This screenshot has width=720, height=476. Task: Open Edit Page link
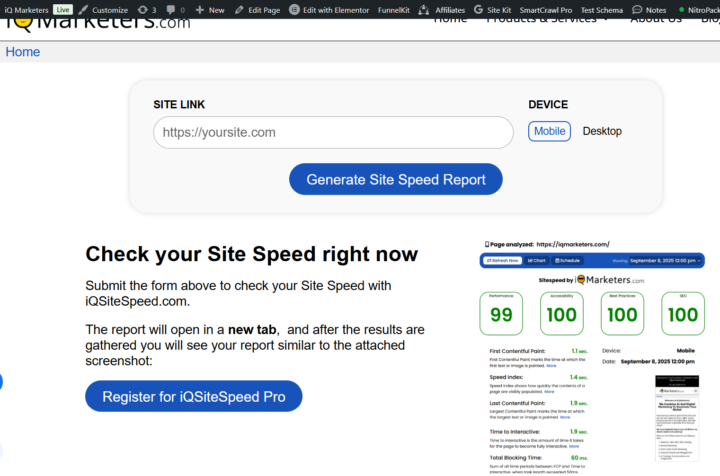[264, 10]
